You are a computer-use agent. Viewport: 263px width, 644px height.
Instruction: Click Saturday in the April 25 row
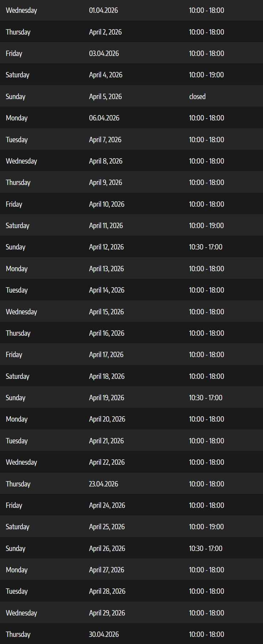click(17, 527)
